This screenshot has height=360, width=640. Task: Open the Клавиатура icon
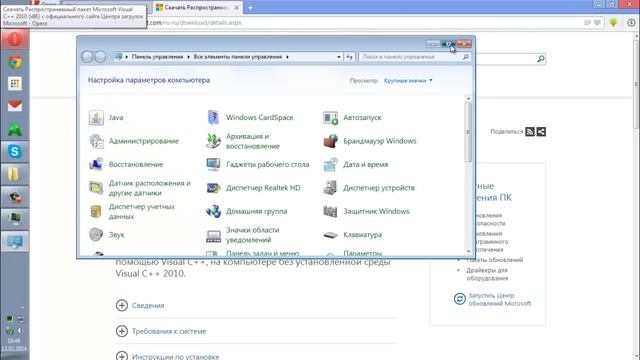(x=330, y=235)
